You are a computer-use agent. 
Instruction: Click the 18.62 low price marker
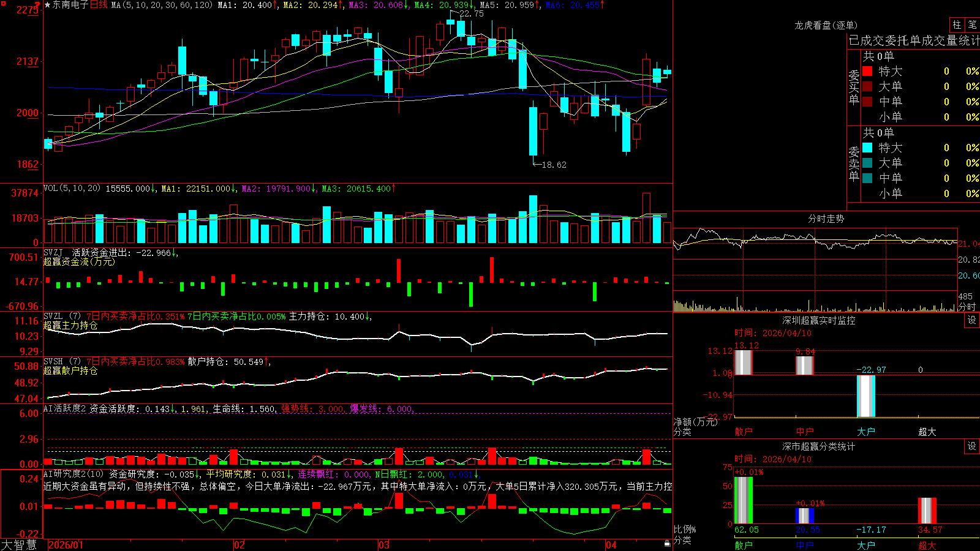(554, 165)
